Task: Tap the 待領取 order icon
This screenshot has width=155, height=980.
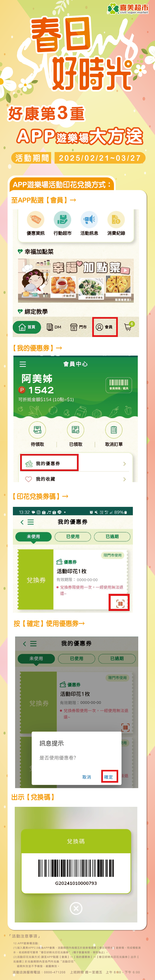Action: click(x=37, y=430)
